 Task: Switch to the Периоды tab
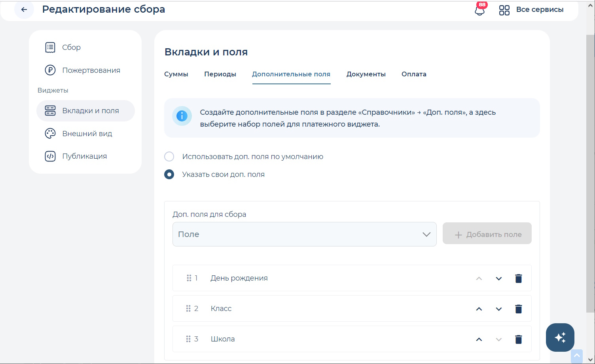[220, 74]
